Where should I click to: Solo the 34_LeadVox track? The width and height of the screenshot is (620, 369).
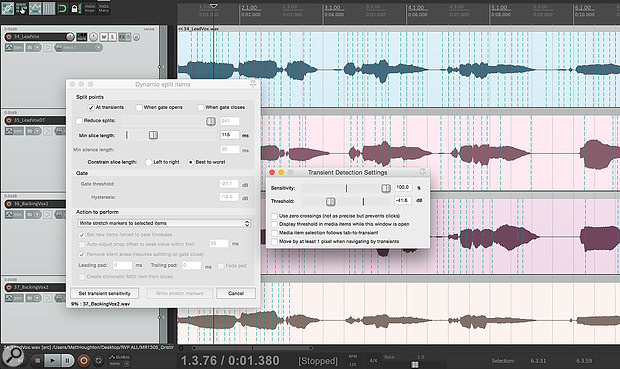tap(112, 37)
